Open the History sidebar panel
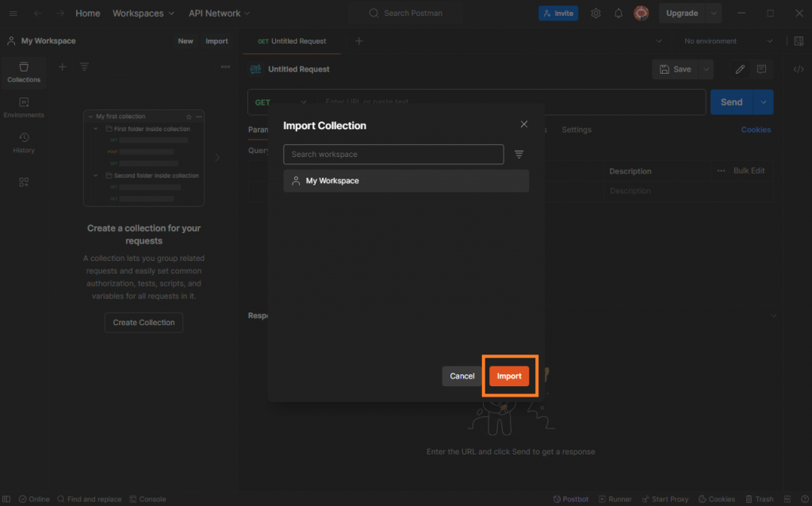The height and width of the screenshot is (506, 812). coord(24,143)
